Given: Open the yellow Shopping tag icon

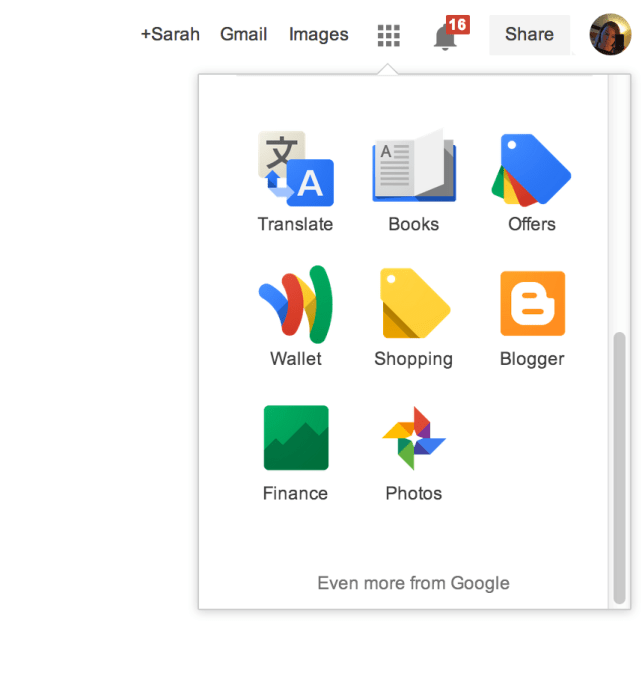Looking at the screenshot, I should 415,303.
